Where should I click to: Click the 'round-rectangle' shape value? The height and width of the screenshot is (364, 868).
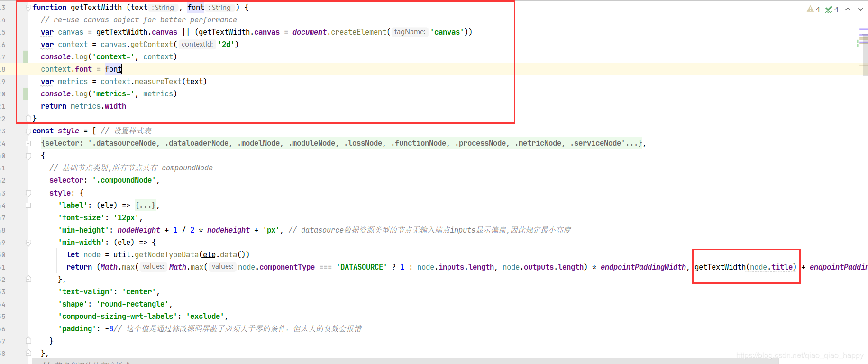point(133,304)
